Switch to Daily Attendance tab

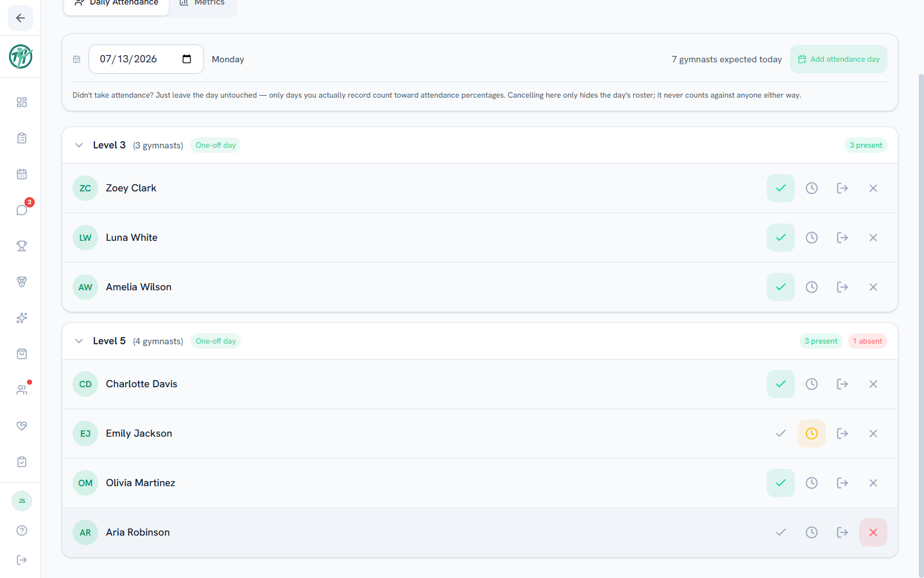click(x=117, y=4)
